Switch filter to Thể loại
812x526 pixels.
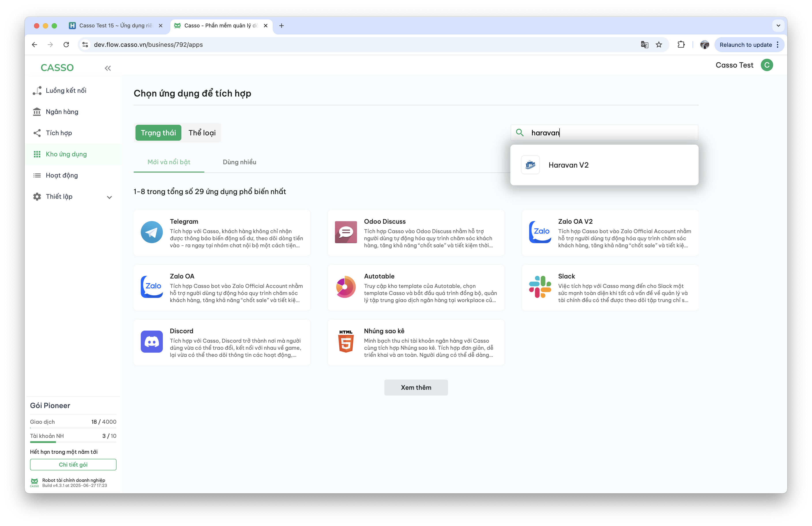pos(202,133)
